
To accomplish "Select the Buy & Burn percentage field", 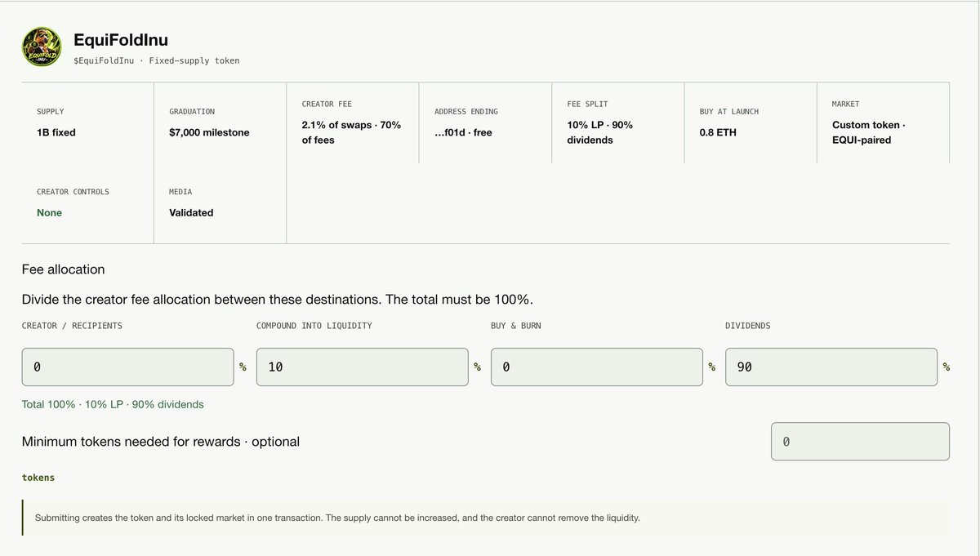I will coord(597,367).
